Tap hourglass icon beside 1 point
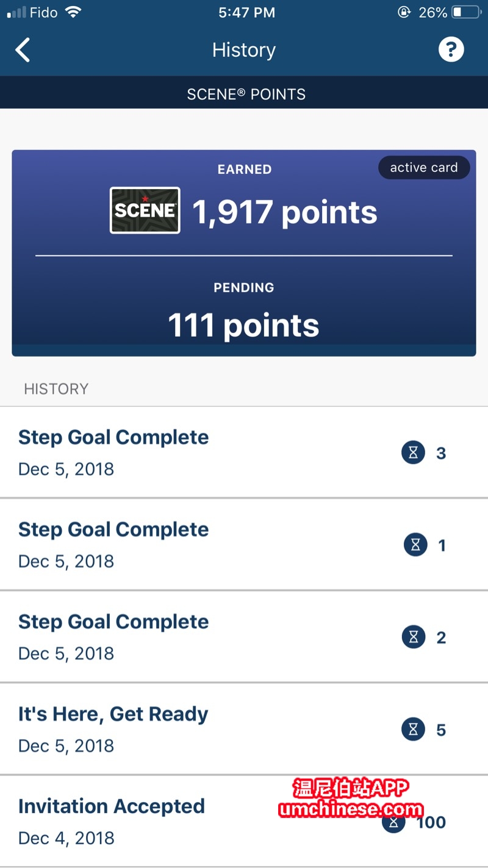Viewport: 488px width, 868px height. tap(415, 545)
